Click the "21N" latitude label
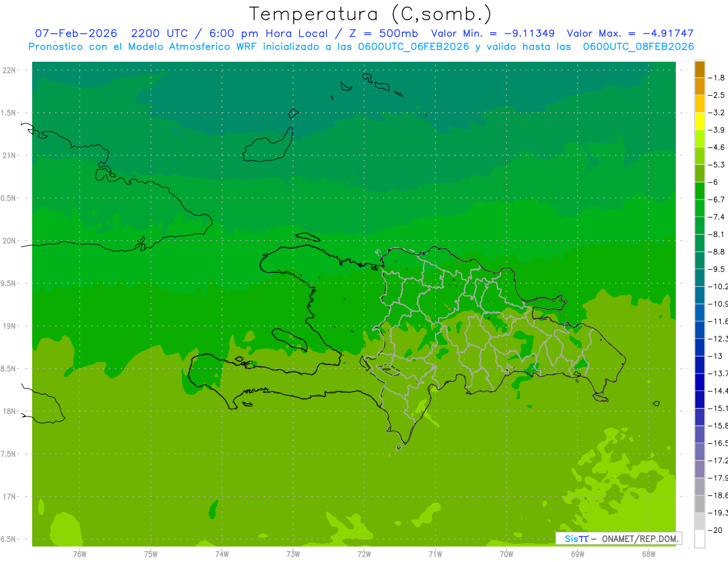728x562 pixels. point(10,156)
